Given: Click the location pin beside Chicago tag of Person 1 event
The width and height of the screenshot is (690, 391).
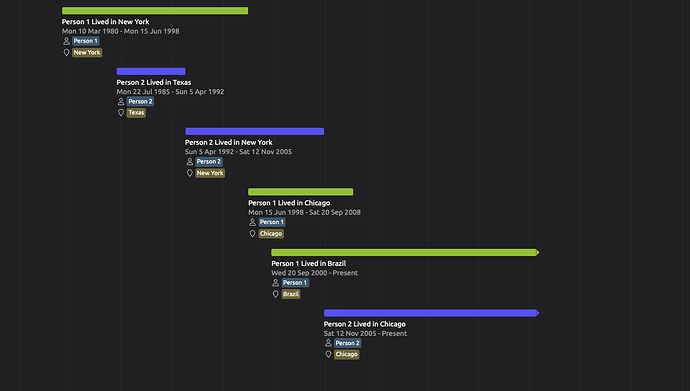Looking at the screenshot, I should tap(253, 234).
